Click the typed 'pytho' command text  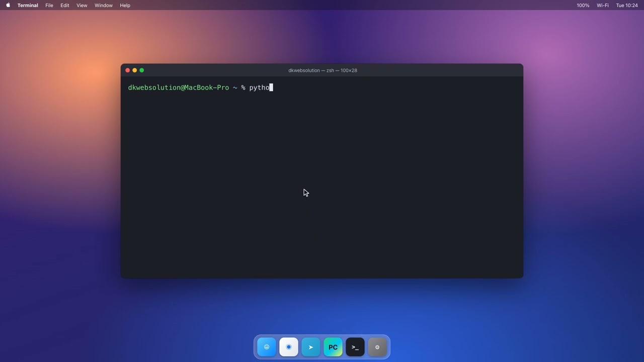[259, 87]
